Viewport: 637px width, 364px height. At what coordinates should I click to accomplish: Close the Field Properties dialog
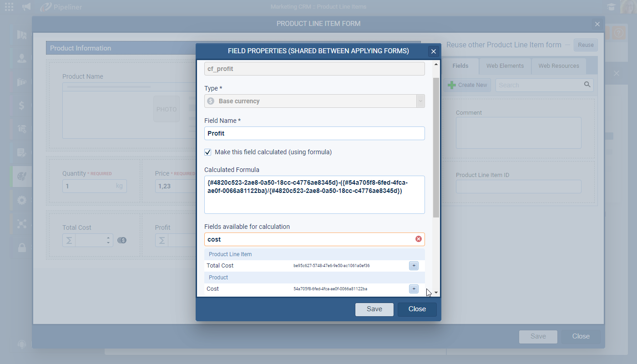click(433, 51)
